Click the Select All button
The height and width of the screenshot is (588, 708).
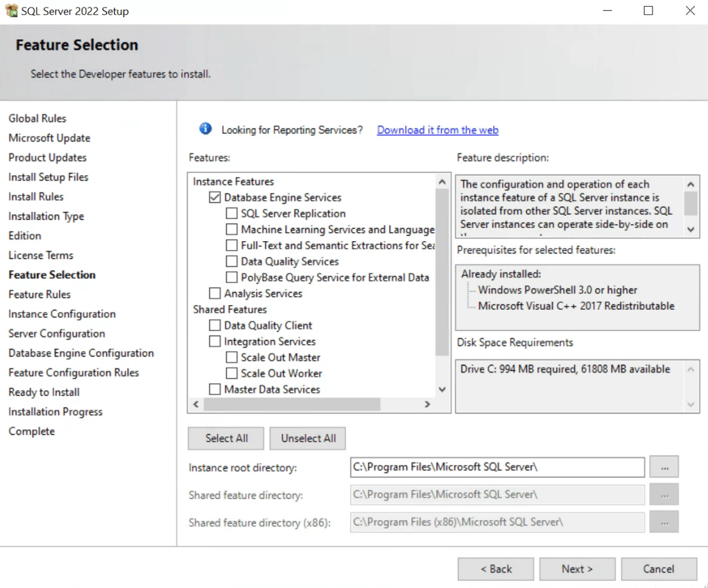(x=226, y=438)
